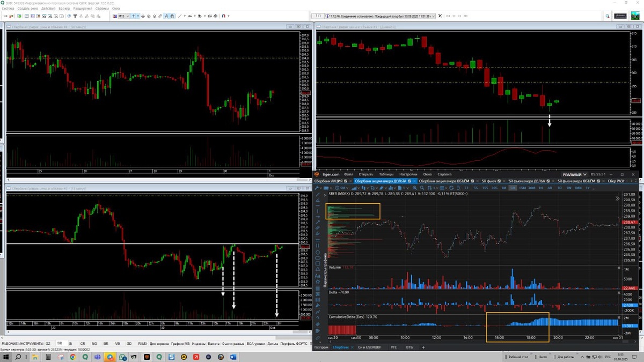Toggle link icon on Сбербанк акция вчера ОБЪЁМ tab
Viewport: 644px width, 362px height.
pyautogui.click(x=472, y=181)
